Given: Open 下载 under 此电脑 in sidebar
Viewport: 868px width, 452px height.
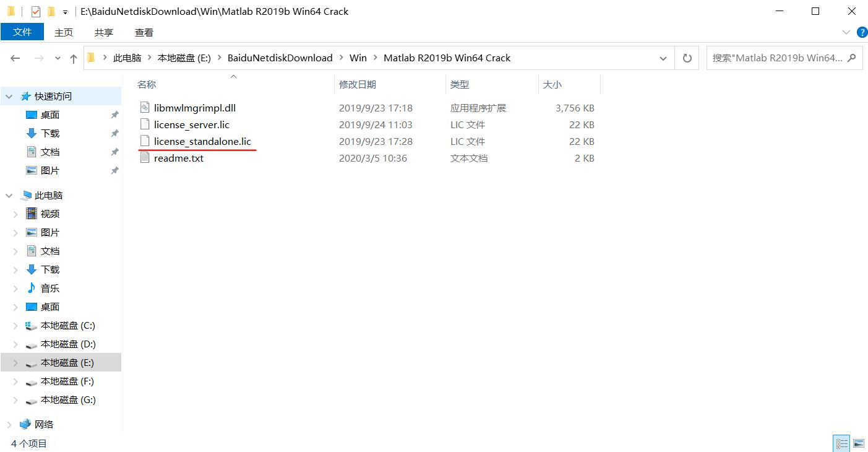Looking at the screenshot, I should tap(50, 269).
